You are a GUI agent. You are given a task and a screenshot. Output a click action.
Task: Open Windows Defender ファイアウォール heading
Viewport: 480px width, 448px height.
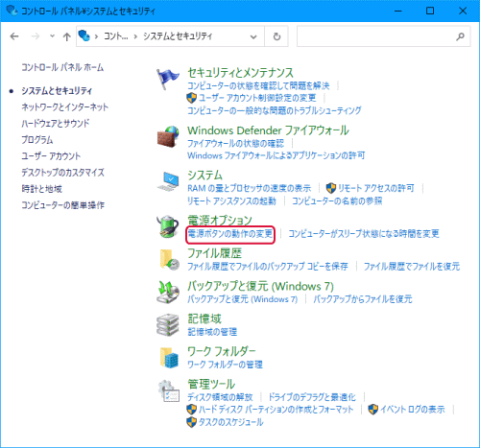268,130
